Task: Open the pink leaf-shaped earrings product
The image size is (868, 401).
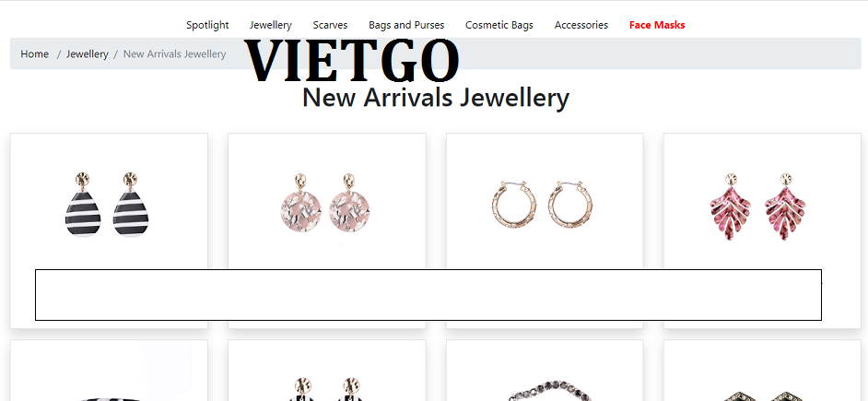Action: tap(757, 206)
